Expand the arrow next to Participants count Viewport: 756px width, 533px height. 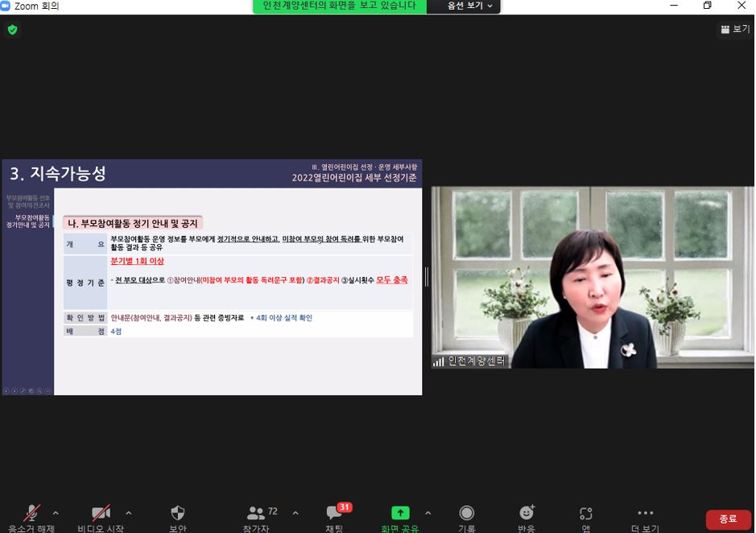tap(295, 513)
